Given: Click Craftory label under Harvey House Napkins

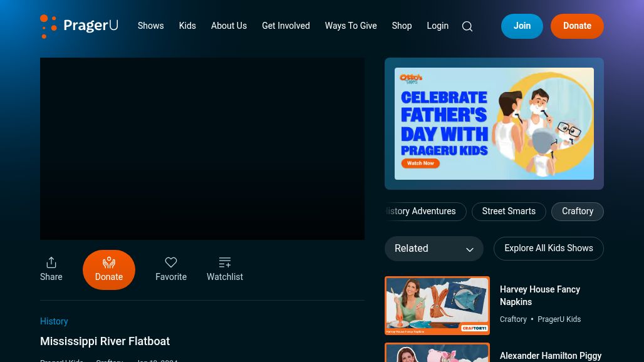Looking at the screenshot, I should pyautogui.click(x=513, y=319).
